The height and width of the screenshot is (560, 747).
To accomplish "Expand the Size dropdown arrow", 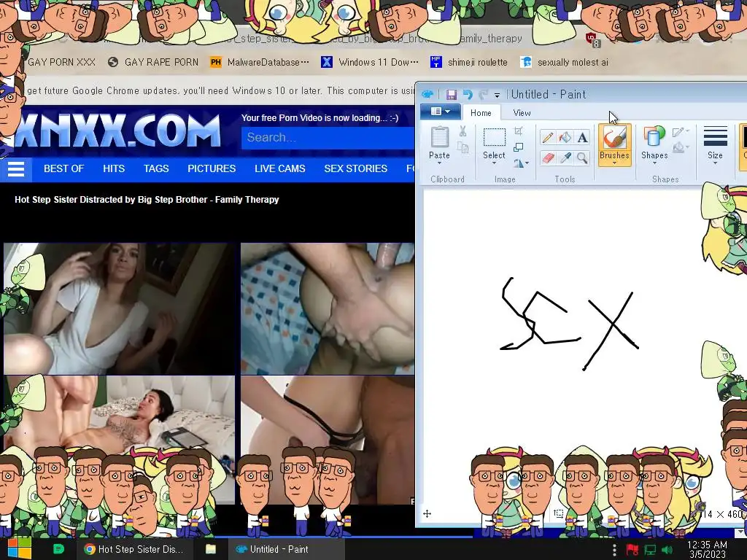I will [715, 163].
